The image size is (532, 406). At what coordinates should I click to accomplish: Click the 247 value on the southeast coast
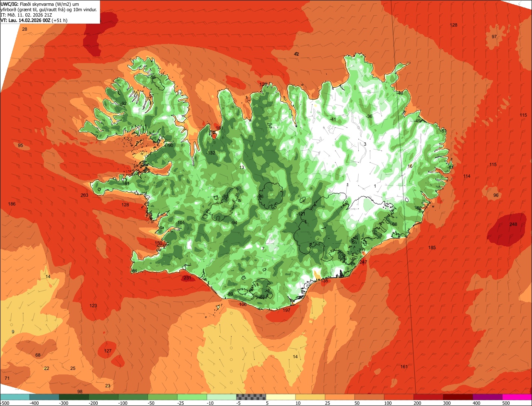tap(363, 262)
